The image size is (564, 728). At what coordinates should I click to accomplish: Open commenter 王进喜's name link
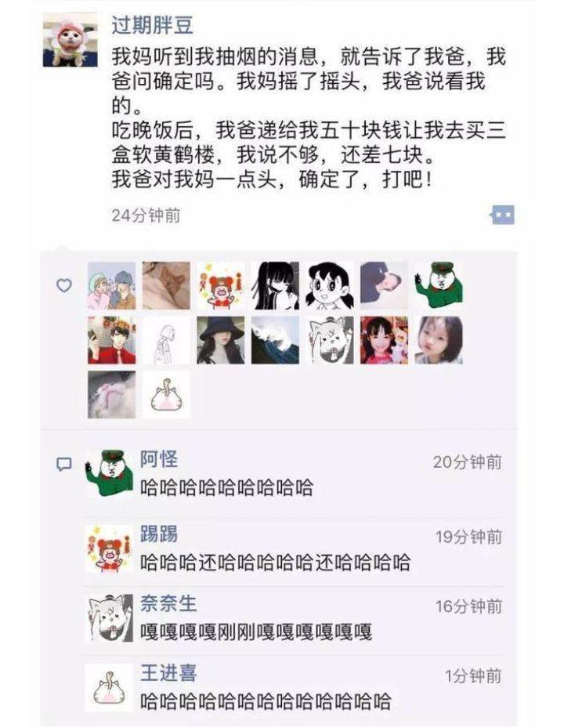click(169, 672)
